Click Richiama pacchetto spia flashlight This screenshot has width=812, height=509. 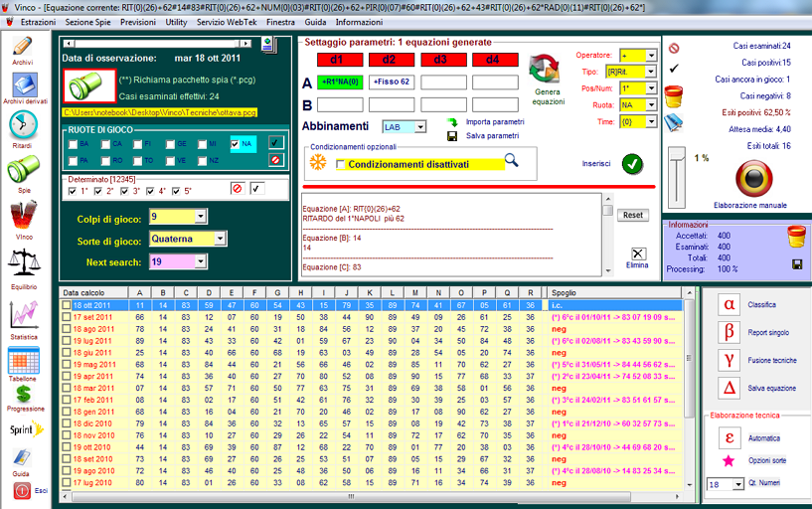89,85
